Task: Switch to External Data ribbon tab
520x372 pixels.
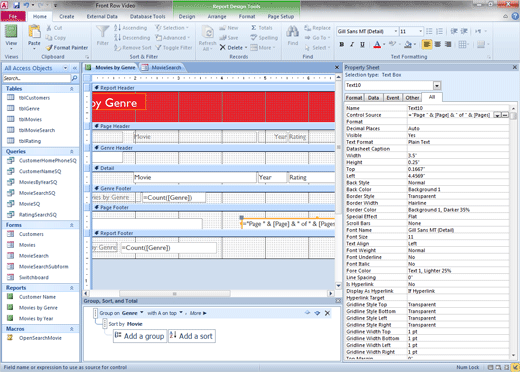Action: coord(102,16)
